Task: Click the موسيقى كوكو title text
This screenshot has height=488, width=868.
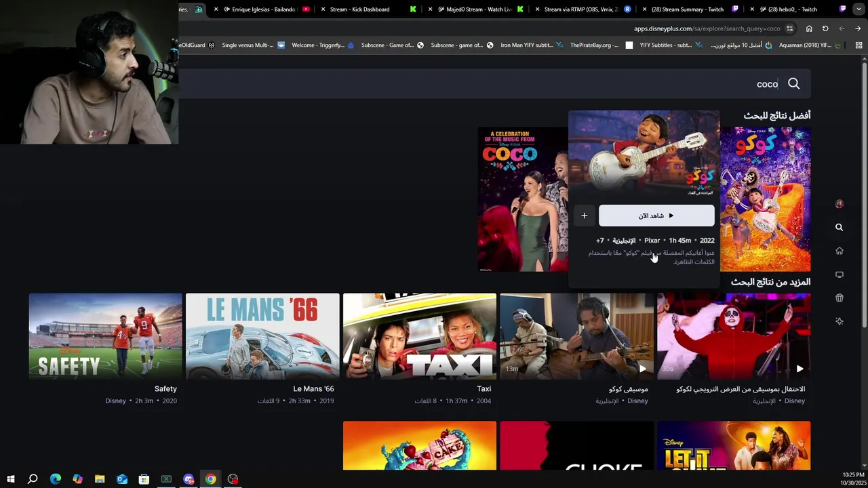Action: coord(629,389)
